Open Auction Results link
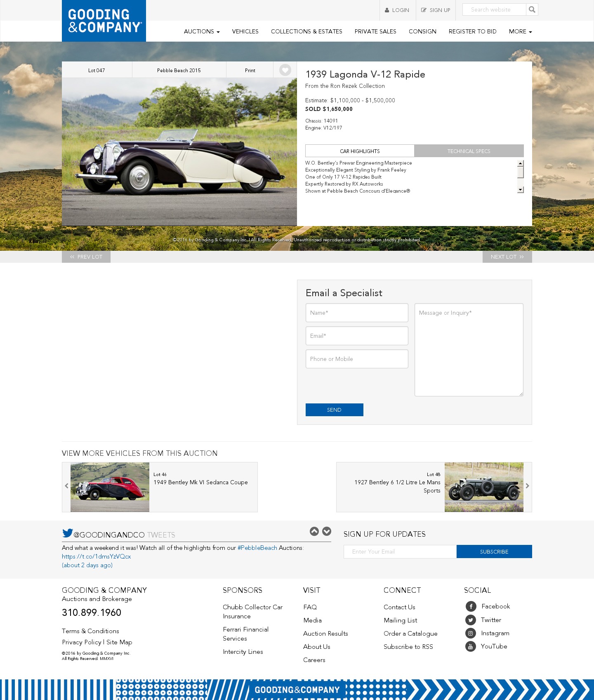The height and width of the screenshot is (700, 594). pos(325,634)
